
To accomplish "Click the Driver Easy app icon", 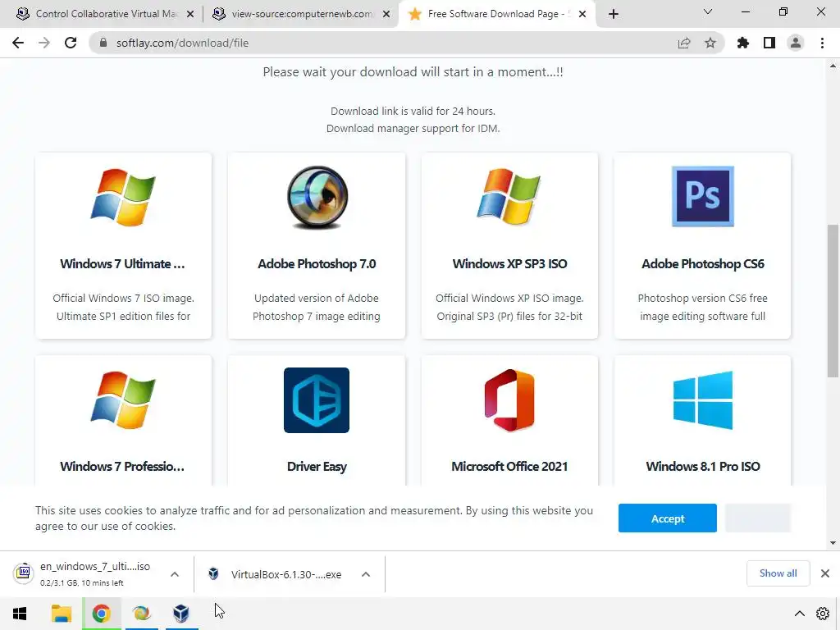I will [317, 400].
